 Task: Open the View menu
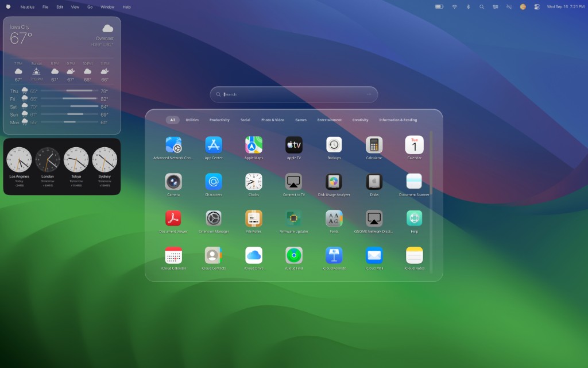(75, 7)
